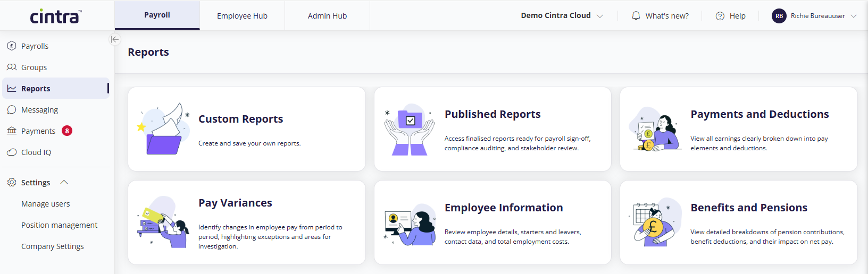Click the Employee Information illustration
The width and height of the screenshot is (868, 274).
coord(410,224)
